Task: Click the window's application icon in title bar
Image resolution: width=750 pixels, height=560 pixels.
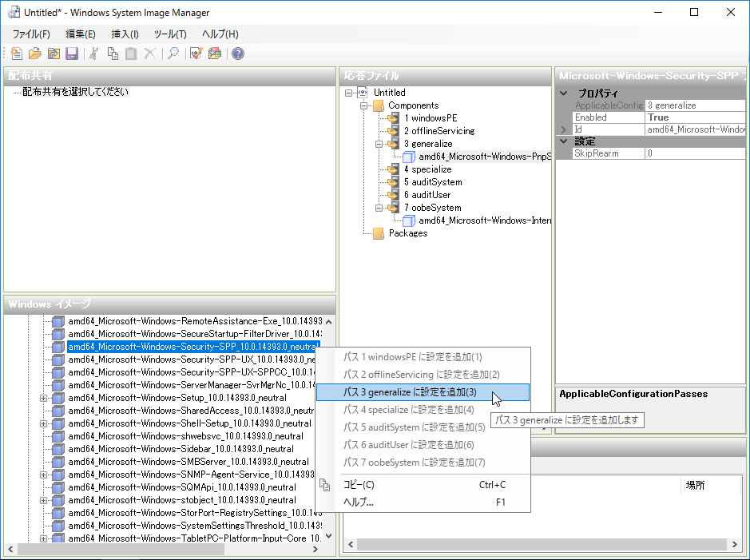Action: (x=14, y=13)
